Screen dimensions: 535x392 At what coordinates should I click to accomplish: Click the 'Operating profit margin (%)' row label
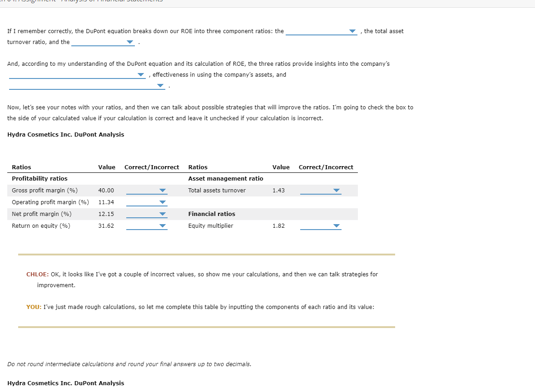coord(50,202)
